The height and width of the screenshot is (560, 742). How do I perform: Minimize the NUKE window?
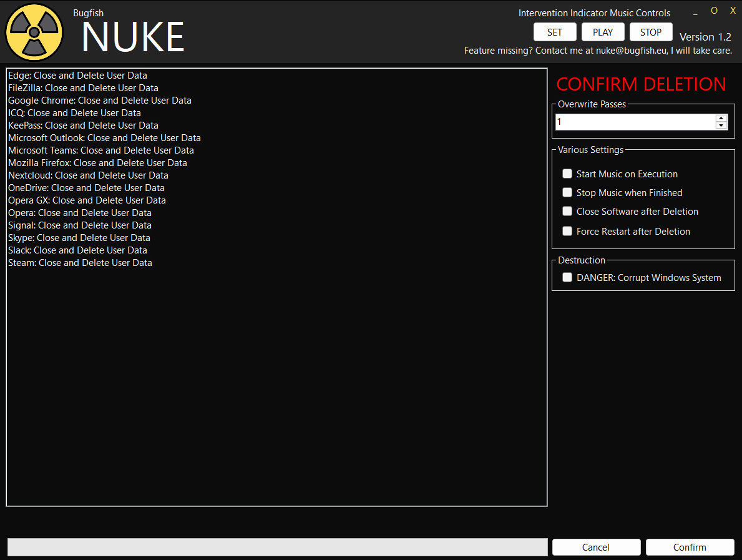pyautogui.click(x=695, y=12)
